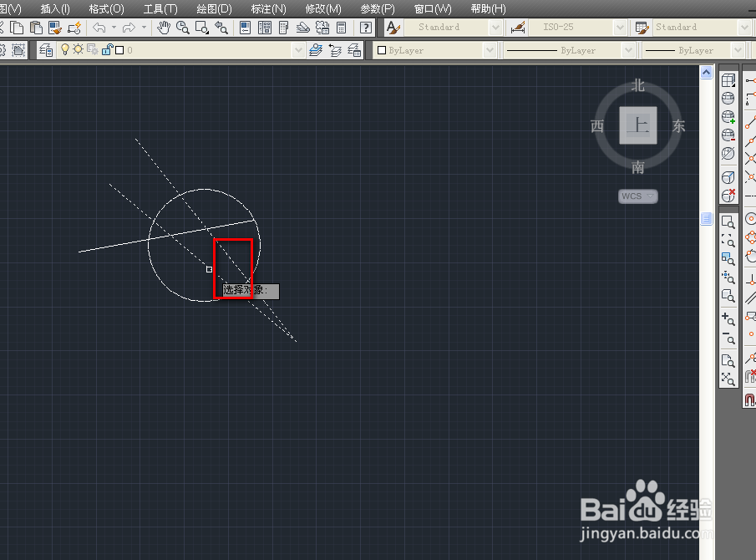Click the Undo arrow
This screenshot has width=756, height=560.
click(x=99, y=28)
